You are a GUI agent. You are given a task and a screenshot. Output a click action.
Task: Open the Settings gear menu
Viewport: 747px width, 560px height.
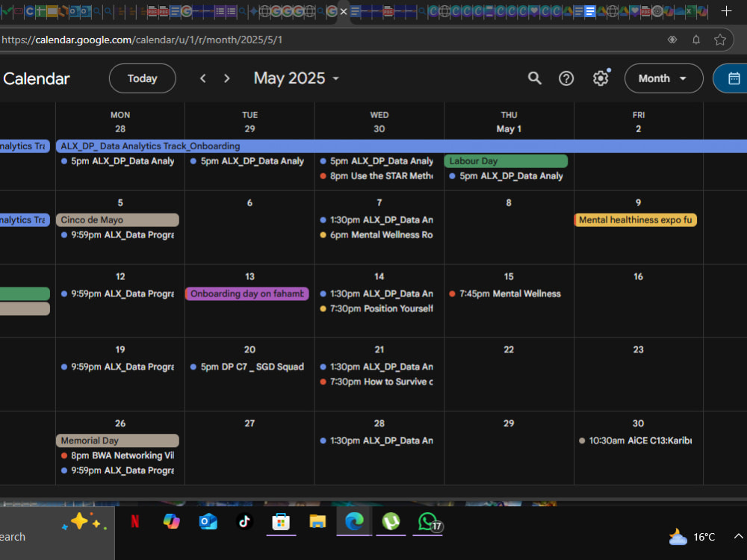coord(601,78)
